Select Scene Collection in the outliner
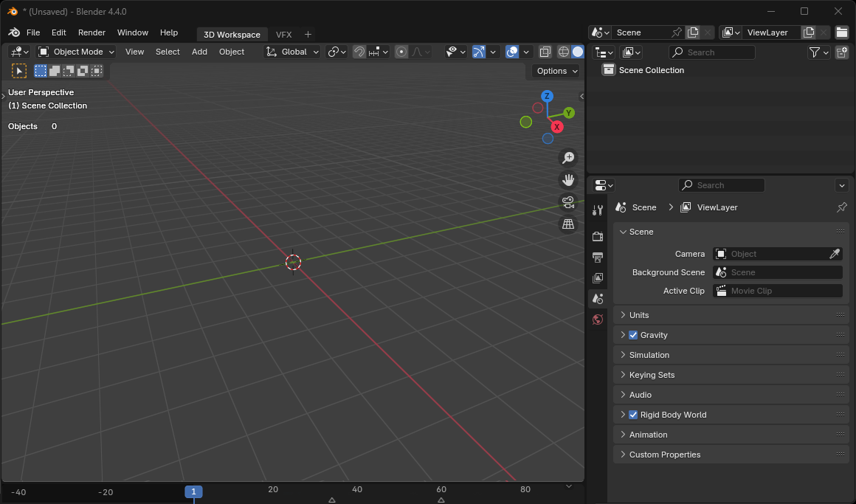Screen dimensions: 856x504 coord(652,70)
